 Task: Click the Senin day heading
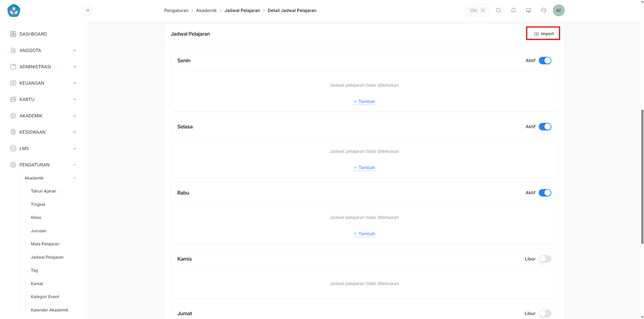coord(184,60)
